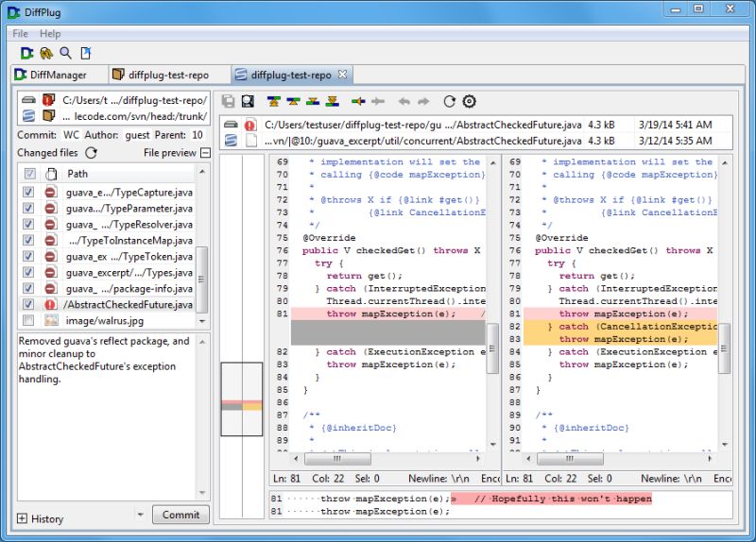Click the right code pane horizontal scrollbar thumb
The image size is (756, 542).
[570, 459]
